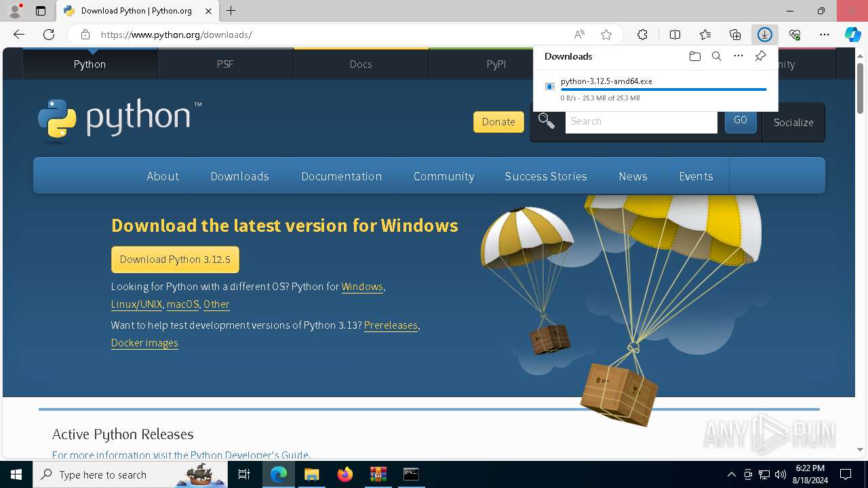
Task: Open the Windows Start menu
Action: [x=16, y=474]
